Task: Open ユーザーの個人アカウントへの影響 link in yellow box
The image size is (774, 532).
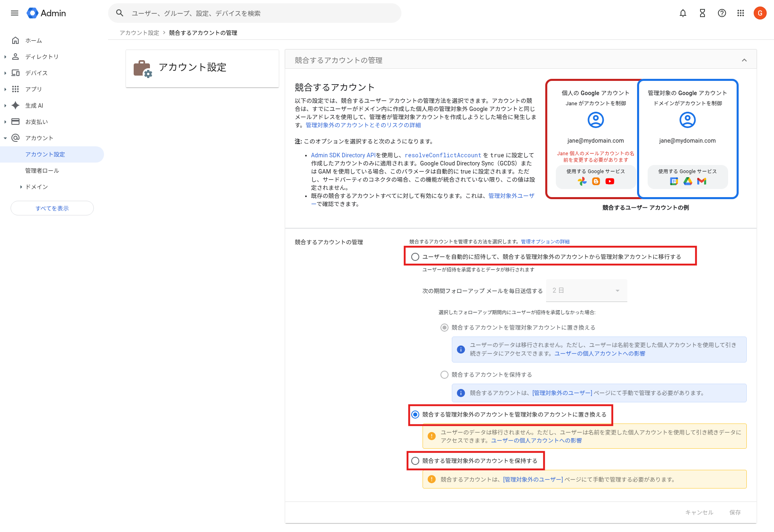Action: (x=536, y=441)
